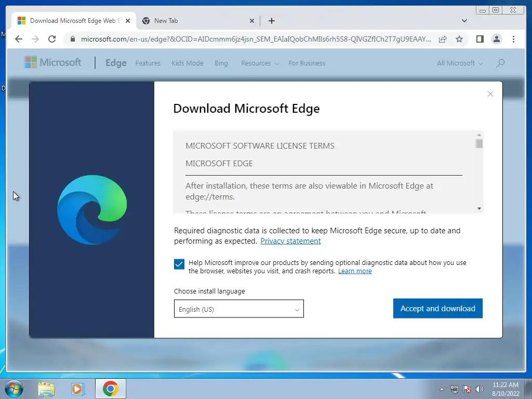Go back using the browser back arrow
The image size is (532, 399).
point(19,39)
